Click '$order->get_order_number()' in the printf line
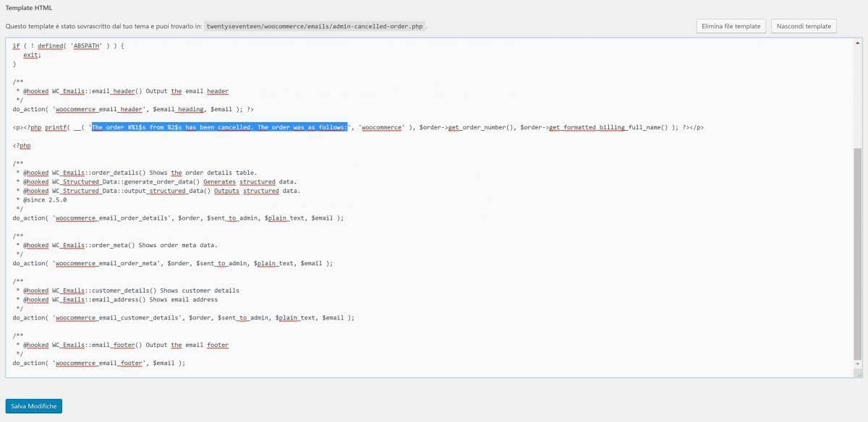Viewport: 868px width, 422px height. click(466, 127)
